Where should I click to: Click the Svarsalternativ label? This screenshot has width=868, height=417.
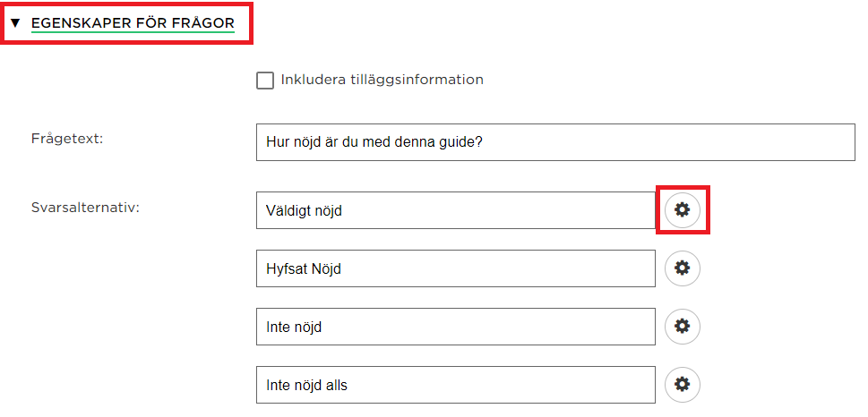coord(85,208)
